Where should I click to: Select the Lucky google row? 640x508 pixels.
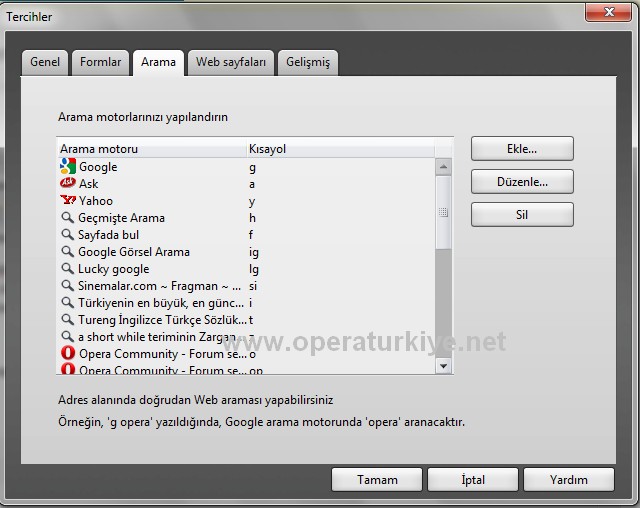pos(246,268)
